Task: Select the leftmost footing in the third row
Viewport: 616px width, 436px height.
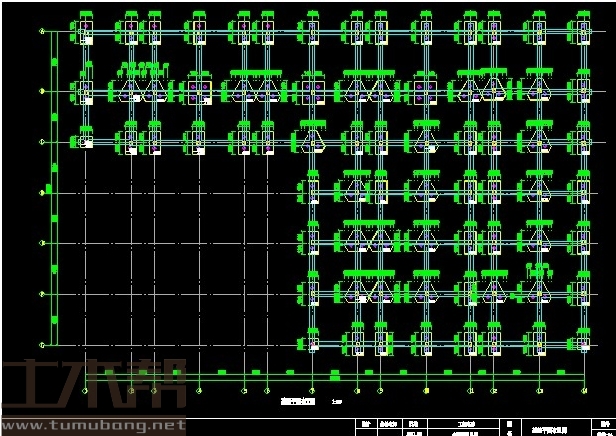Action: [x=85, y=142]
